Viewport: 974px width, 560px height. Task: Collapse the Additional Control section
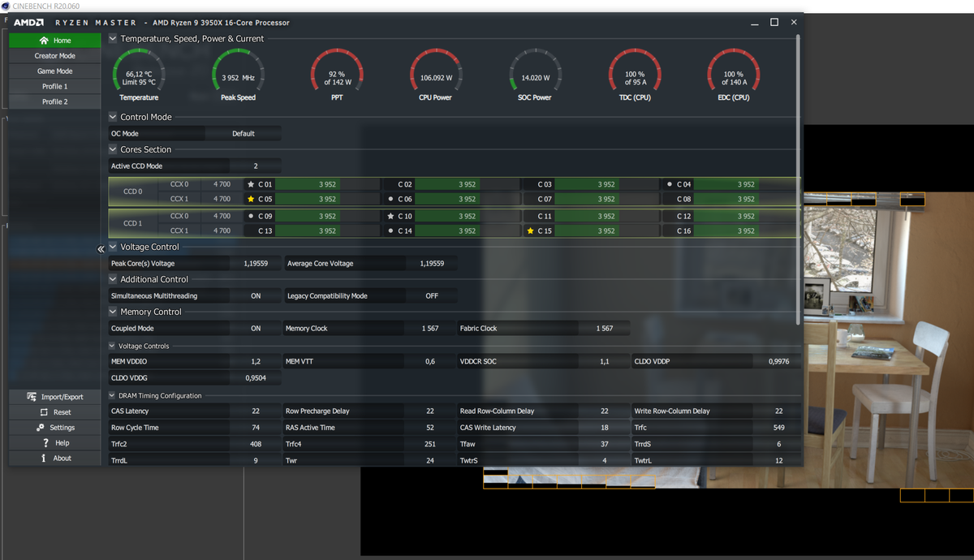pos(113,279)
